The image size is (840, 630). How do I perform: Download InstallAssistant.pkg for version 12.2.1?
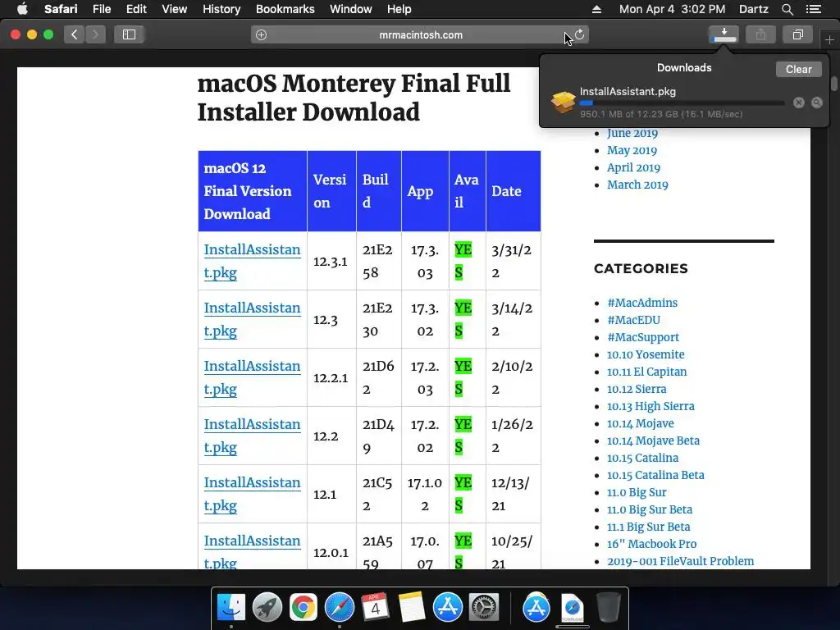(253, 377)
